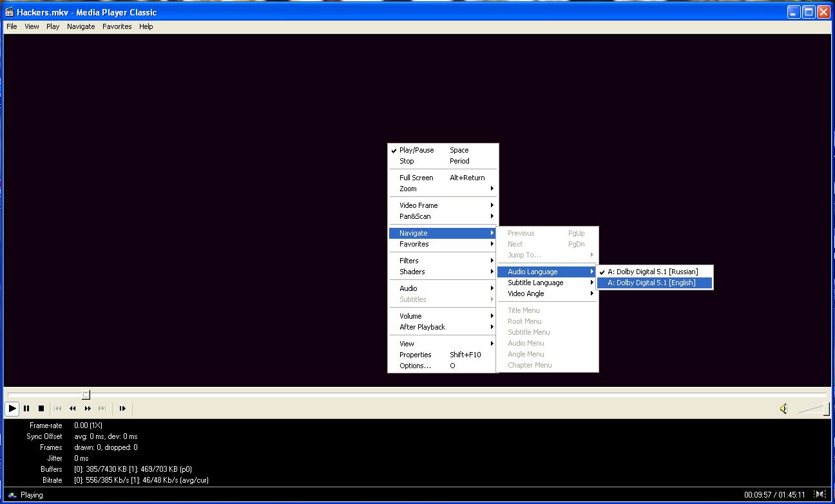Open the Play menu in menu bar
Screen dimensions: 835x504
(x=53, y=26)
